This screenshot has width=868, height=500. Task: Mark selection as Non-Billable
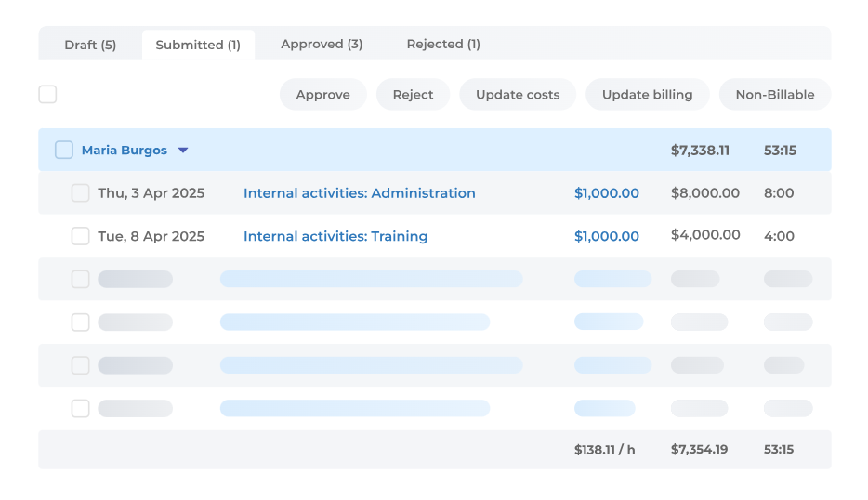pos(774,95)
